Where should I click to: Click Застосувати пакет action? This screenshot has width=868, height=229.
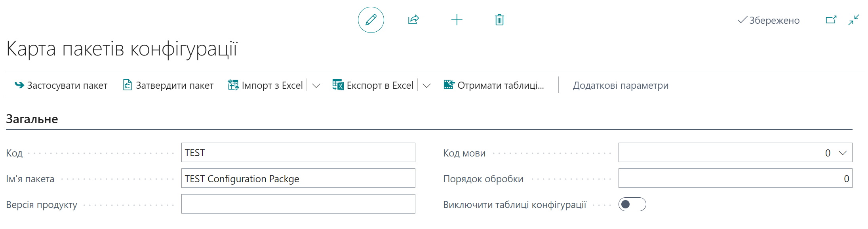(x=61, y=85)
